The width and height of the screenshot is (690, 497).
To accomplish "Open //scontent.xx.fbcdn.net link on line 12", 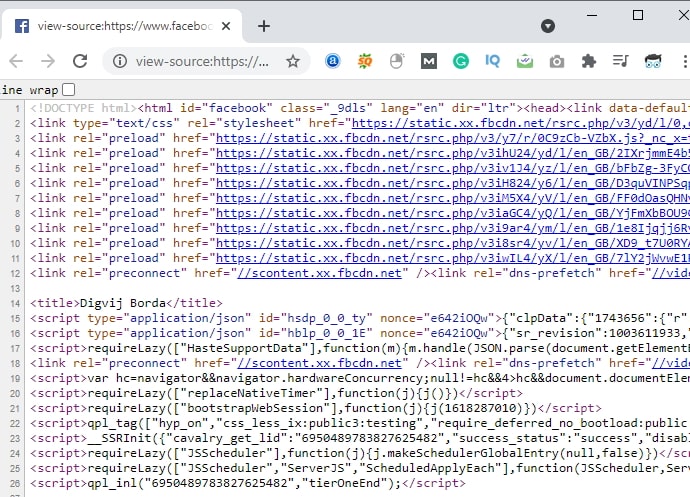I will [319, 273].
